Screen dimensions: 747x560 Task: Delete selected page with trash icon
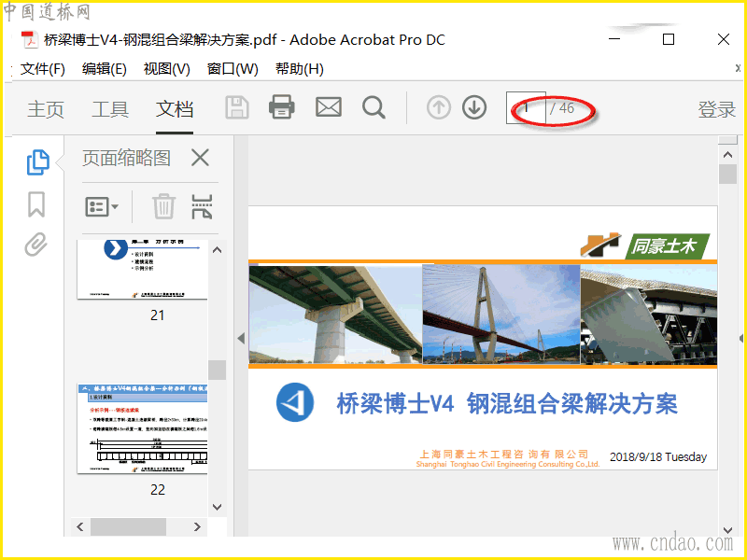click(163, 206)
